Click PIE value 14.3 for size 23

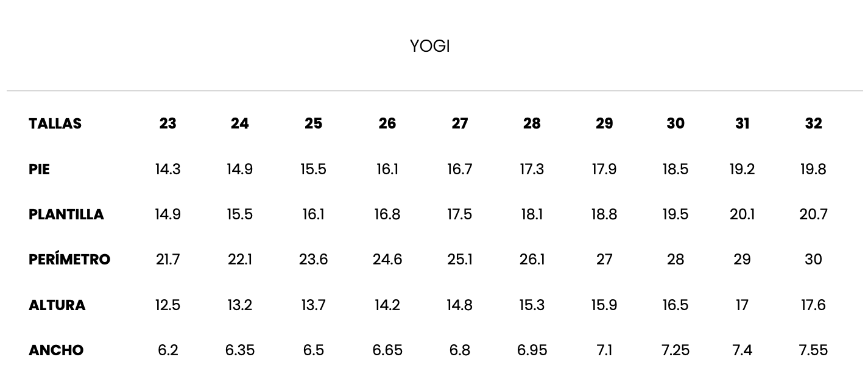(168, 169)
